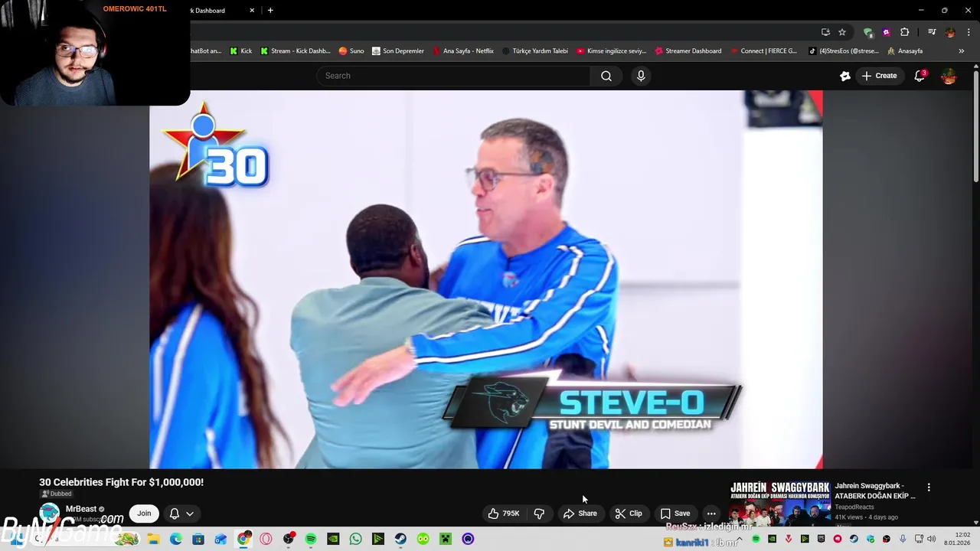Open a new browser tab
This screenshot has width=980, height=551.
tap(270, 10)
